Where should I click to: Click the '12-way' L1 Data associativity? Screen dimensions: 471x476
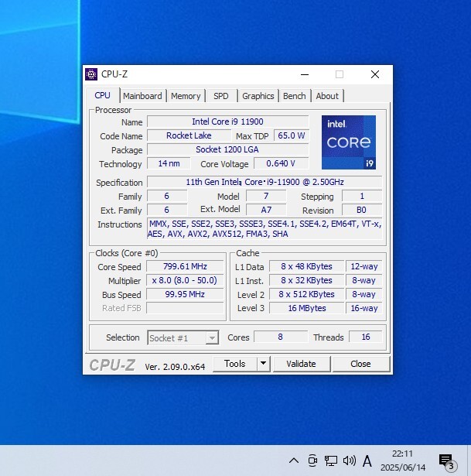click(364, 266)
